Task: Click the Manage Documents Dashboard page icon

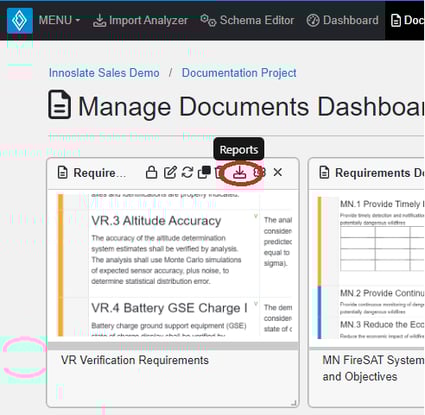Action: [59, 105]
